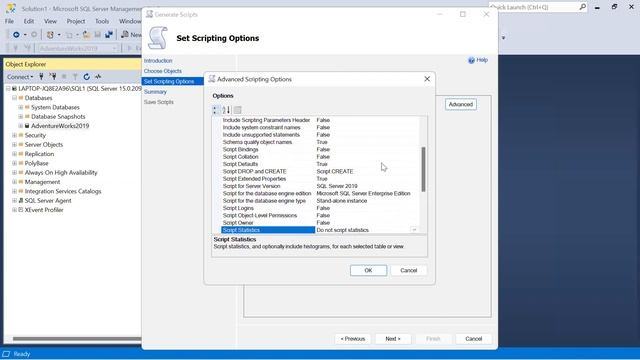This screenshot has width=640, height=360.
Task: Select the Always On High Availability node
Action: [x=61, y=173]
